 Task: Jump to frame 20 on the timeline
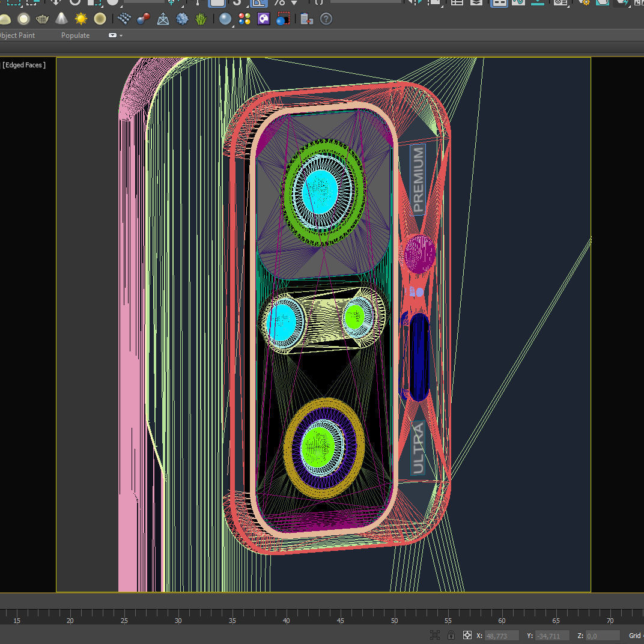point(70,620)
